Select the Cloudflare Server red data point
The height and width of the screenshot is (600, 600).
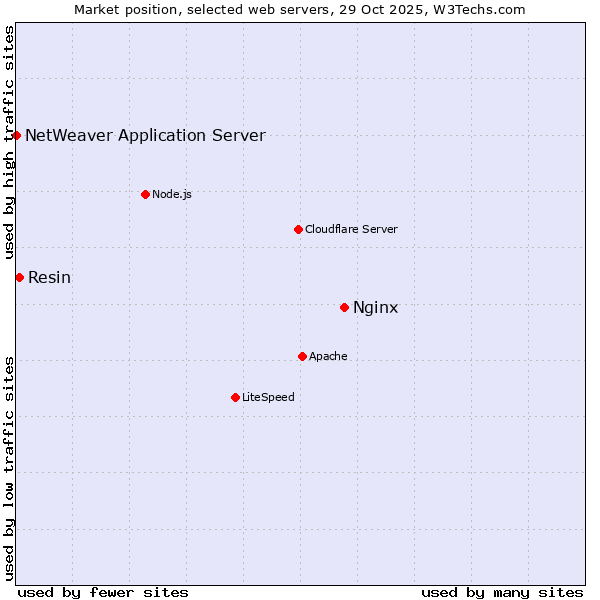click(298, 229)
